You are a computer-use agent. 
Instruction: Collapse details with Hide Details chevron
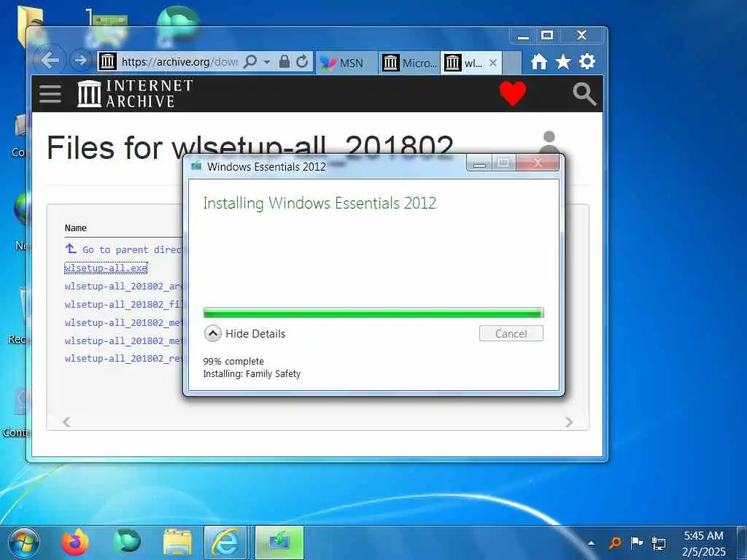[212, 333]
